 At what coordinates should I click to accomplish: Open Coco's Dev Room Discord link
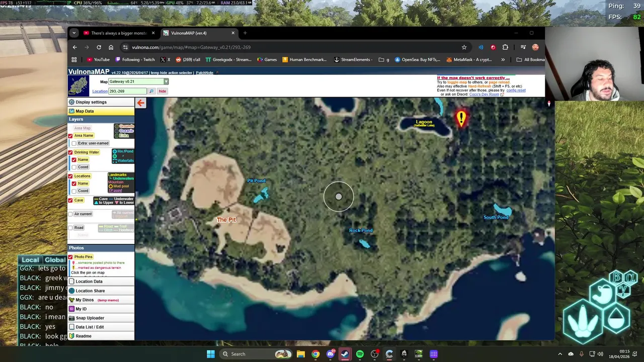pos(485,94)
